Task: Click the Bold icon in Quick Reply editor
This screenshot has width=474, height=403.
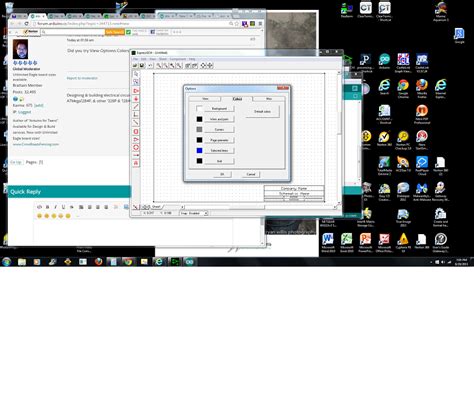Action: coord(47,207)
